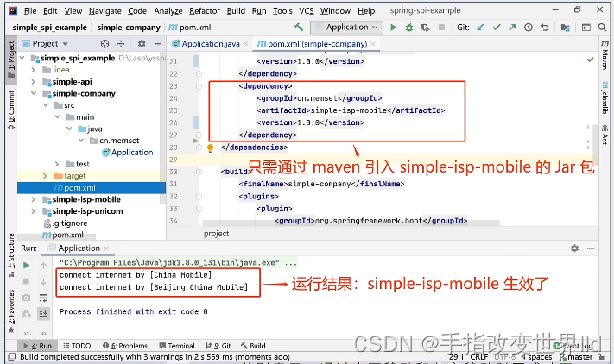Viewport: 614px width, 364px height.
Task: Hide Run panel minus icon
Action: [591, 248]
